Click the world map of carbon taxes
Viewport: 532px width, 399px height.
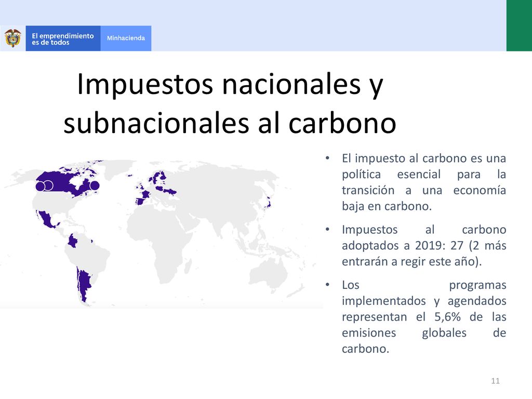[x=161, y=233]
